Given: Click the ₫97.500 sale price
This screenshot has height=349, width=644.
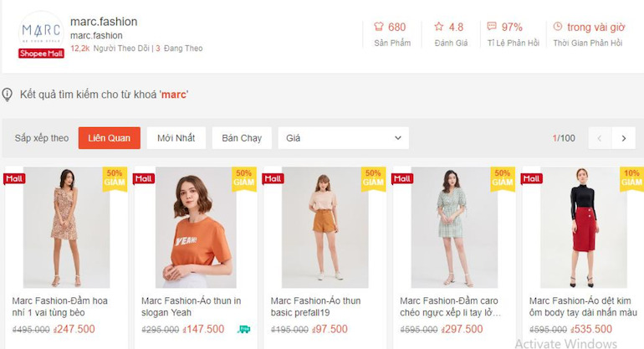Looking at the screenshot, I should tap(330, 329).
